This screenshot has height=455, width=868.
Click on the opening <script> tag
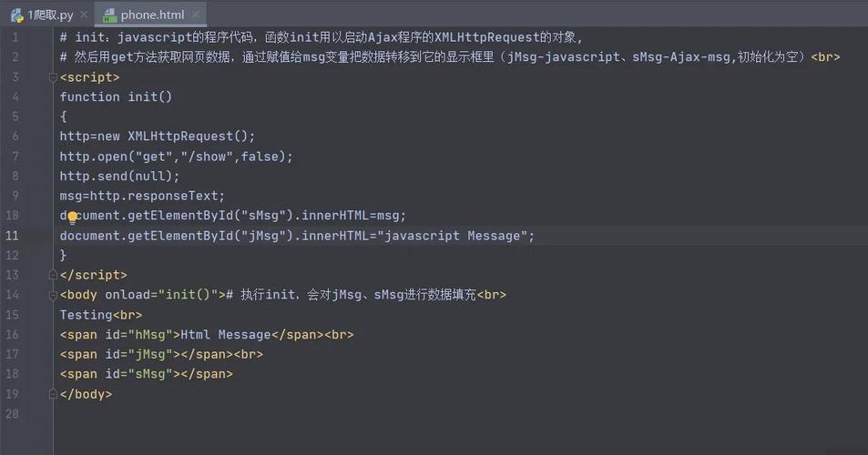point(89,77)
